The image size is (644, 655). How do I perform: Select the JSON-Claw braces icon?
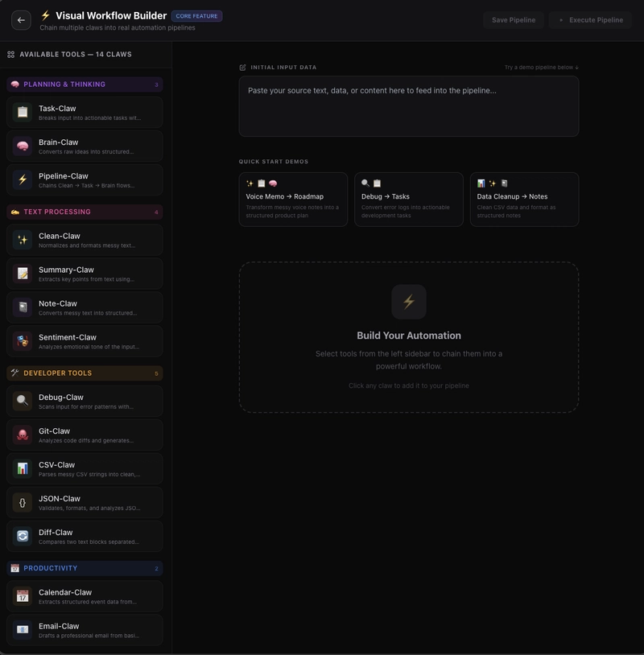(x=23, y=503)
